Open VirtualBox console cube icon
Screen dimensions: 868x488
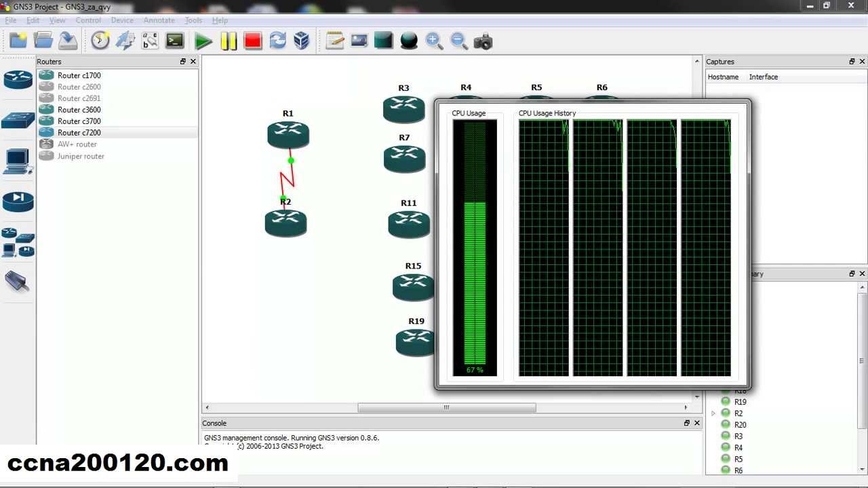pyautogui.click(x=302, y=41)
